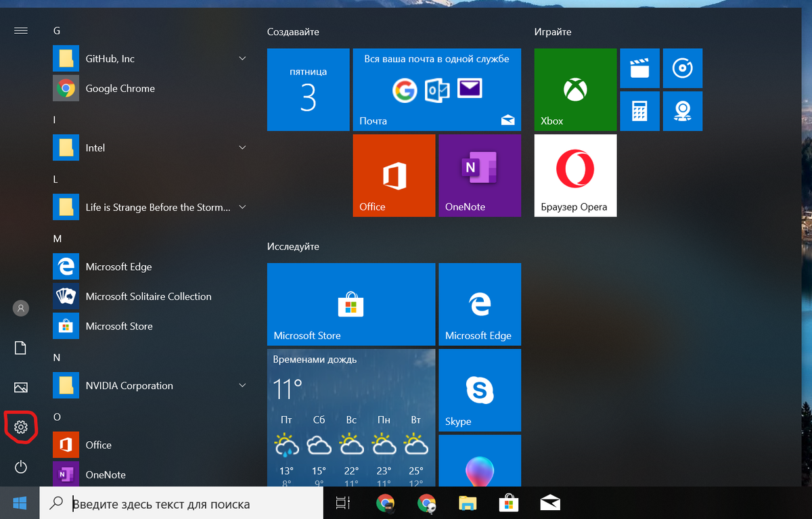Viewport: 812px width, 519px height.
Task: Click the Task View taskbar icon
Action: 342,503
